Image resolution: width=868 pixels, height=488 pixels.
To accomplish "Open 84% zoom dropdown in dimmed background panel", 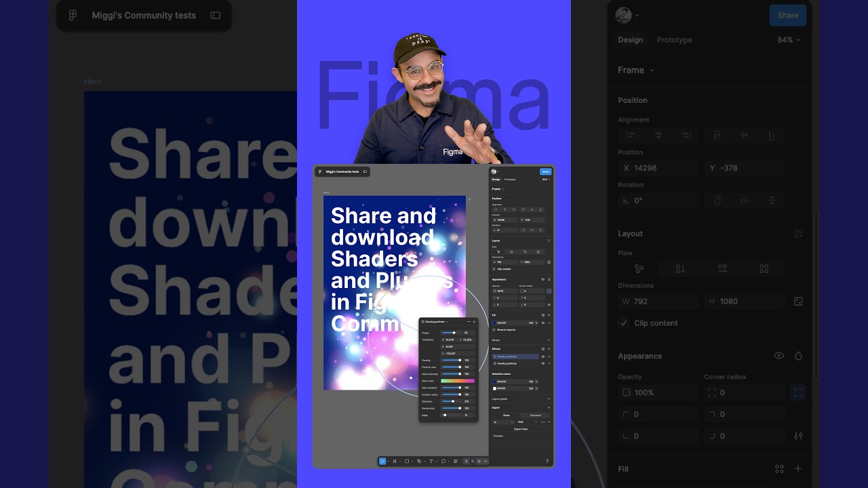I will point(789,39).
